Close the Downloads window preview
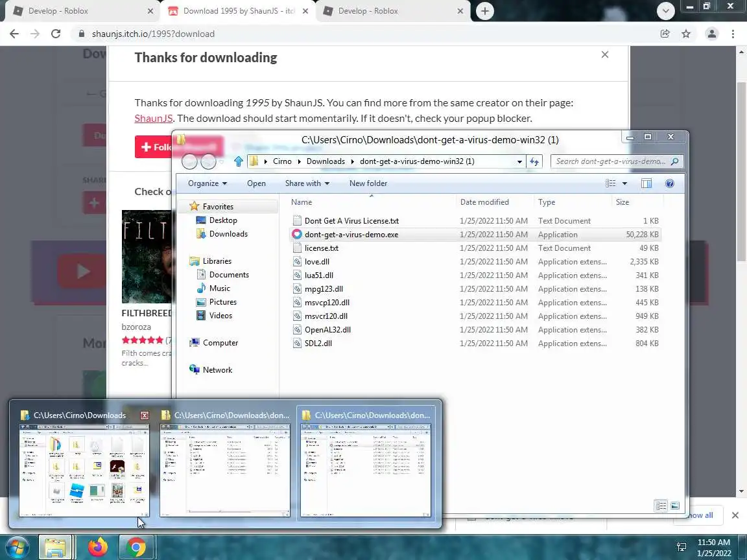The image size is (747, 560). tap(145, 415)
